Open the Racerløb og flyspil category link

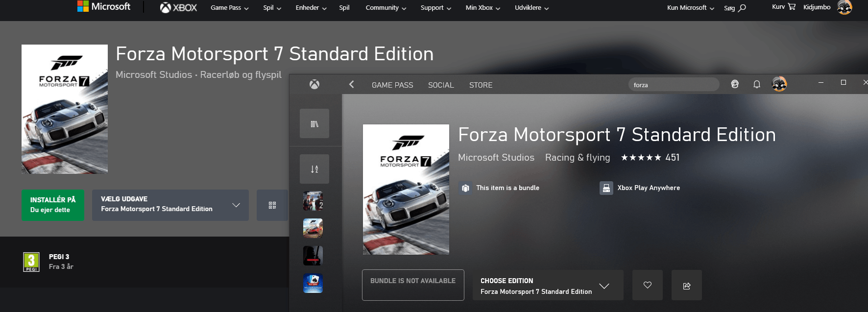[x=241, y=75]
